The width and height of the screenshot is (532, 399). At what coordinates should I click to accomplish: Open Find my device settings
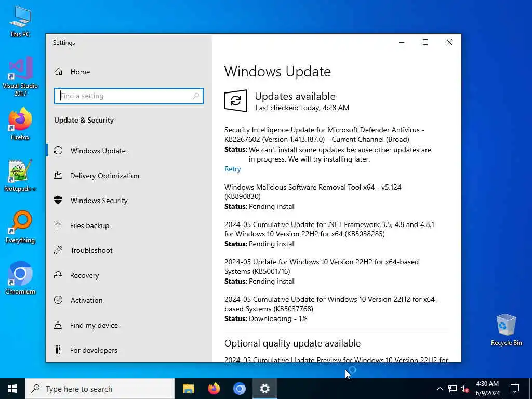tap(94, 325)
